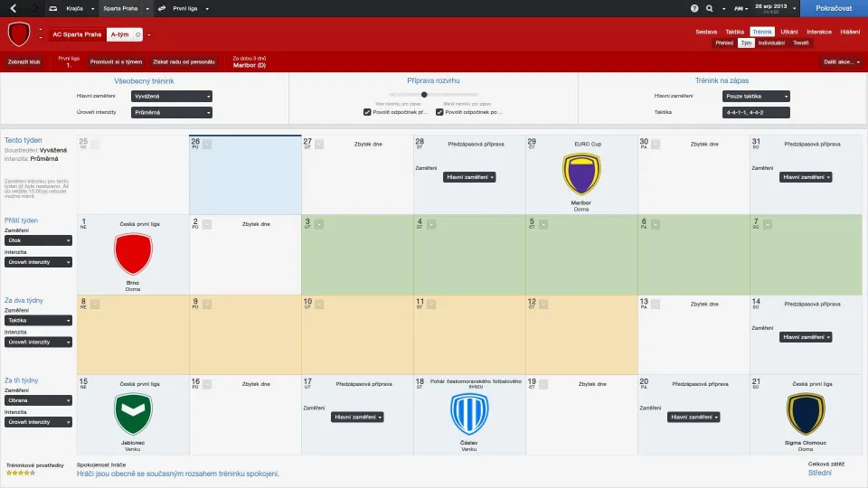Click 'Promluvit si s týmem' button
Image resolution: width=868 pixels, height=488 pixels.
tap(116, 62)
